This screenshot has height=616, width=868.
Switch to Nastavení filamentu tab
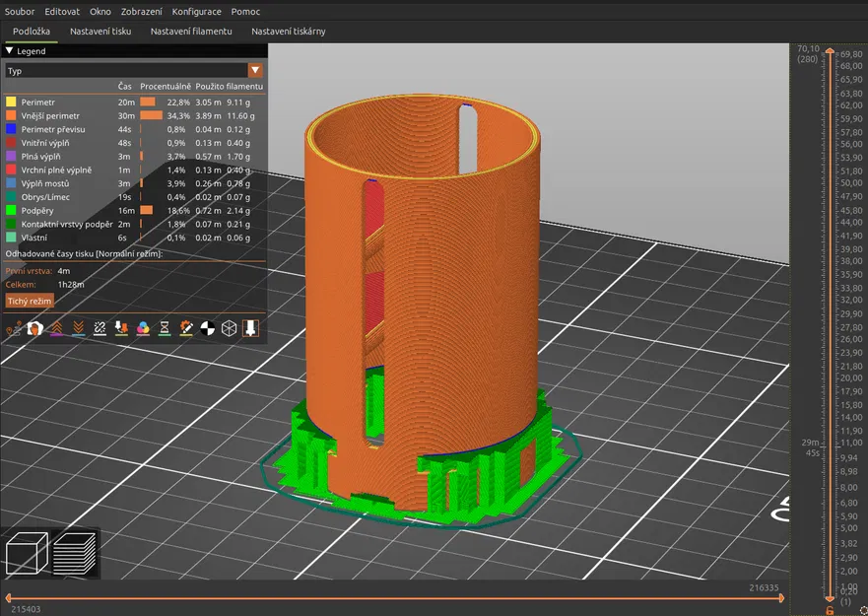191,32
